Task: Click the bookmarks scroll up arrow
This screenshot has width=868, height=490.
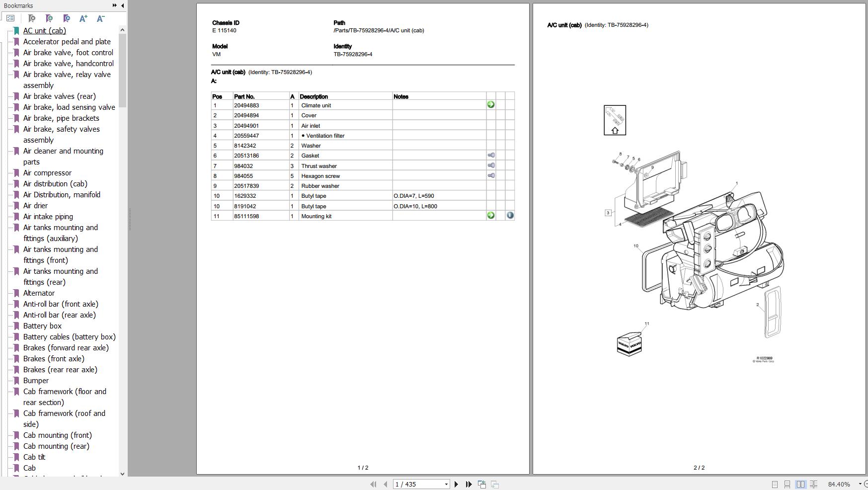Action: [123, 30]
